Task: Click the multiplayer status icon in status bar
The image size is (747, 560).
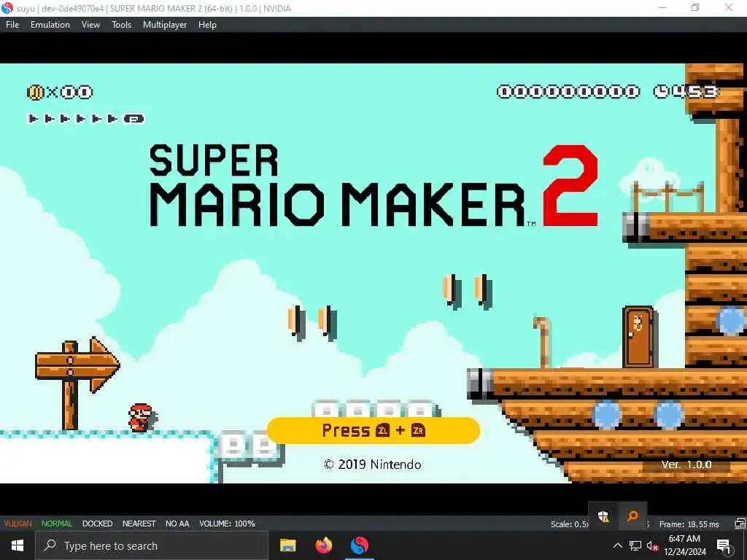Action: pyautogui.click(x=740, y=524)
